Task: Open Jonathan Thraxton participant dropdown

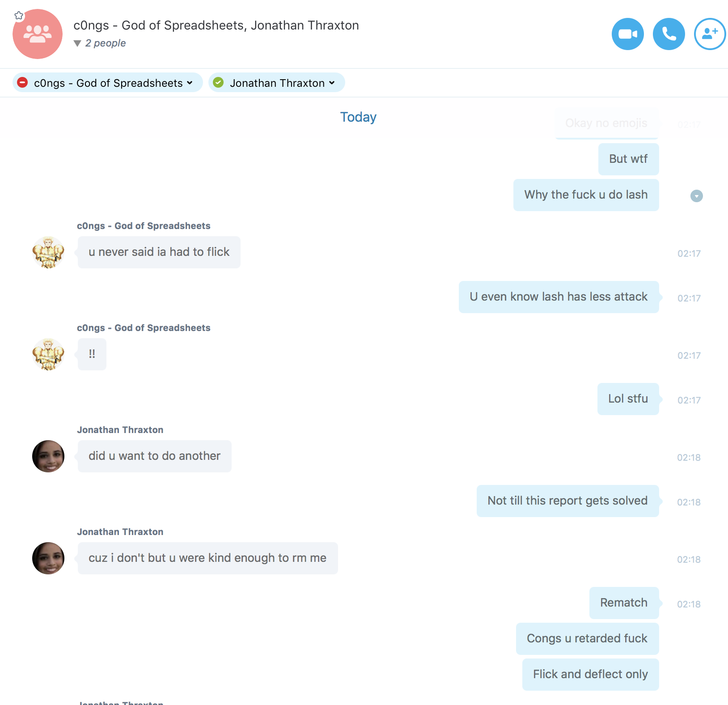Action: click(x=277, y=83)
